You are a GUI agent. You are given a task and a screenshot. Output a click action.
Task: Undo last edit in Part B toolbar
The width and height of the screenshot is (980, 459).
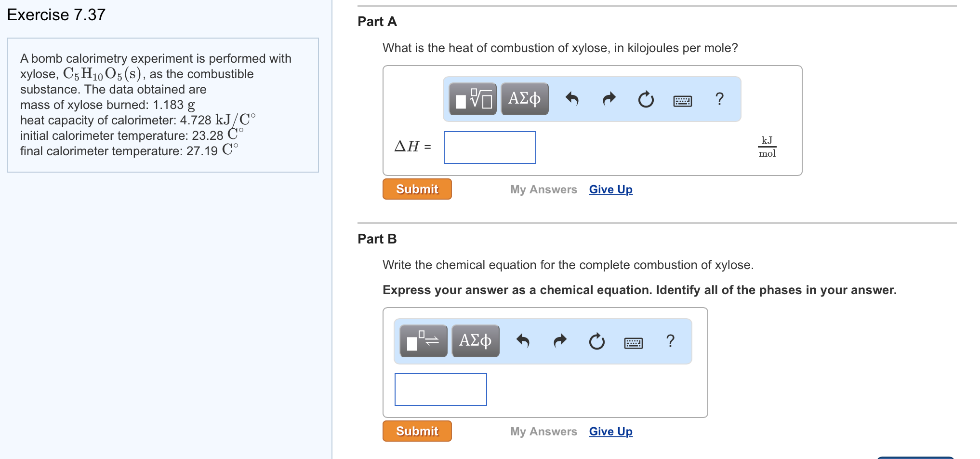coord(523,341)
